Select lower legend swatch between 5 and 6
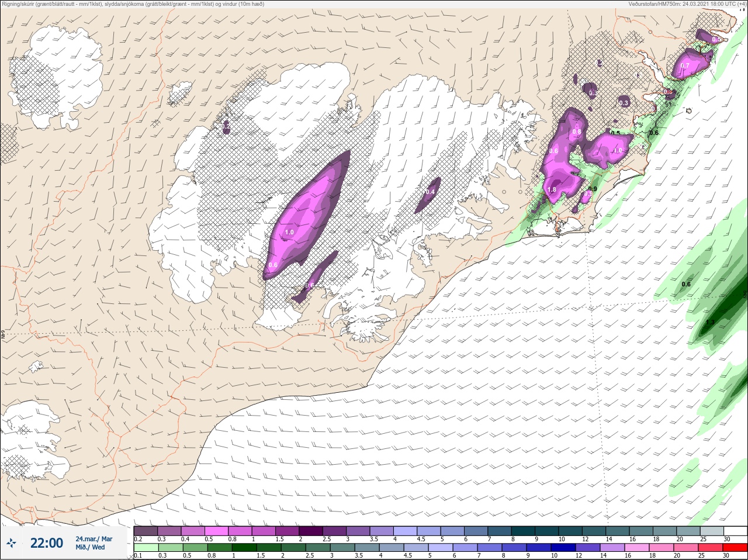 [x=442, y=548]
